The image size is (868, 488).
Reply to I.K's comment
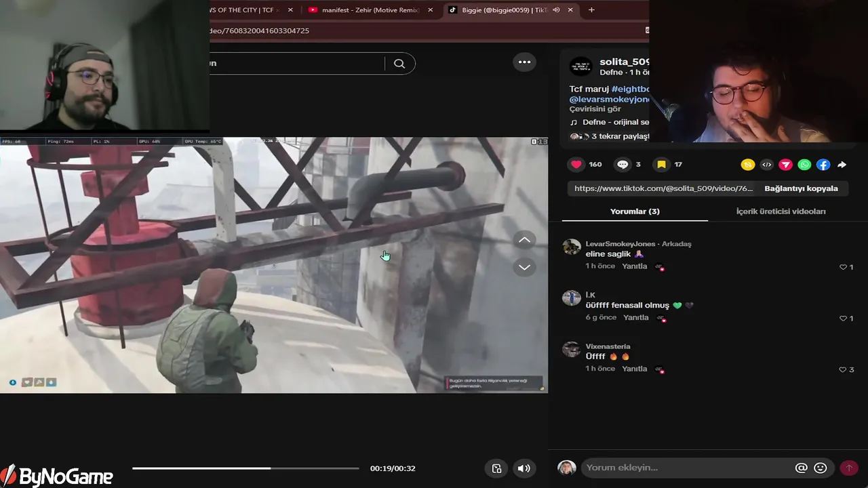[x=636, y=317]
